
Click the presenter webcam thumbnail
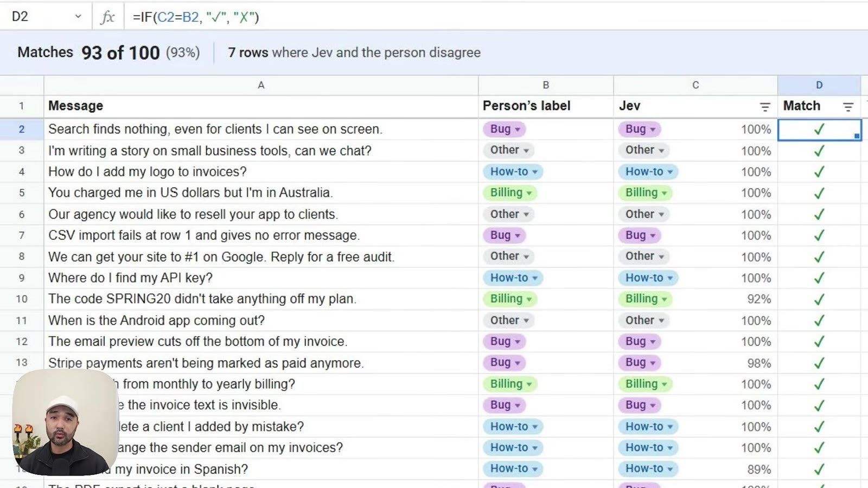click(x=65, y=422)
